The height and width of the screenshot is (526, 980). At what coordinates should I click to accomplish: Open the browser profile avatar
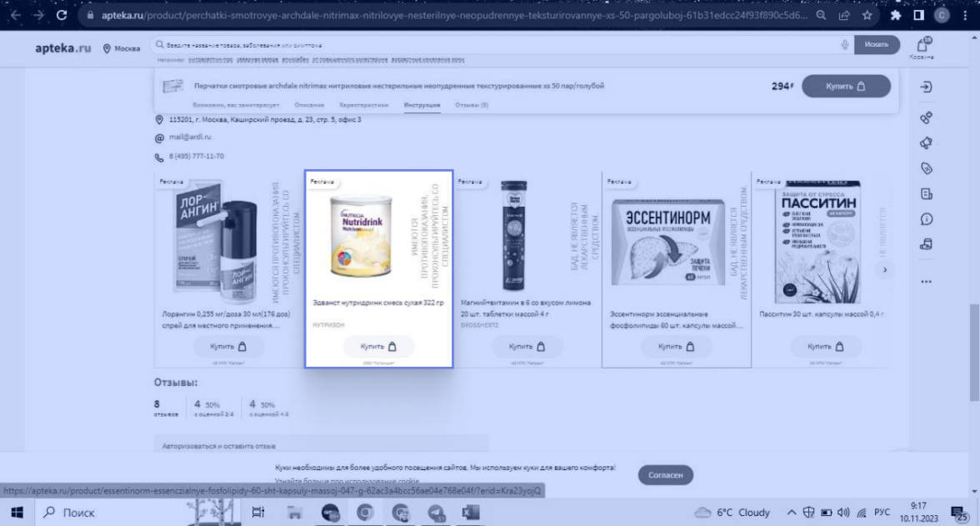pos(942,15)
